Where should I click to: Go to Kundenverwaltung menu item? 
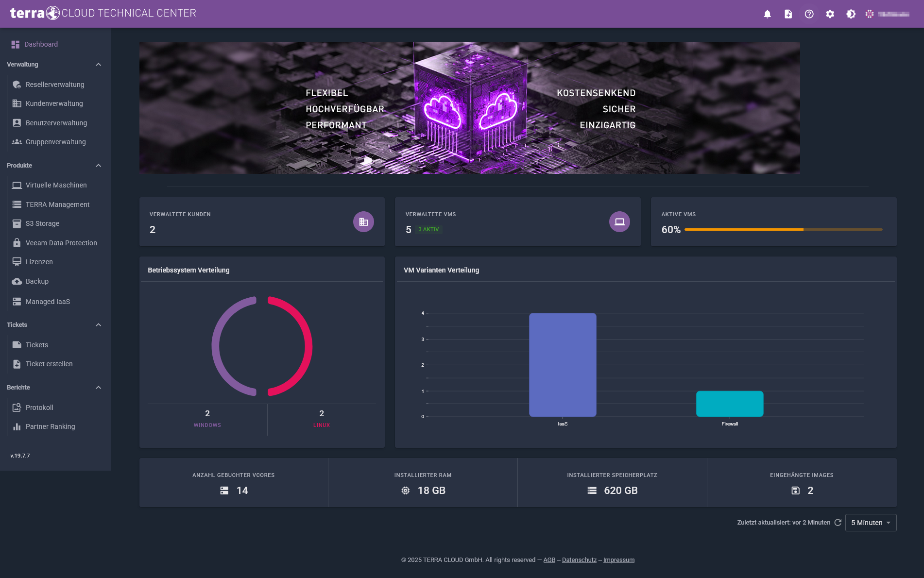point(54,103)
